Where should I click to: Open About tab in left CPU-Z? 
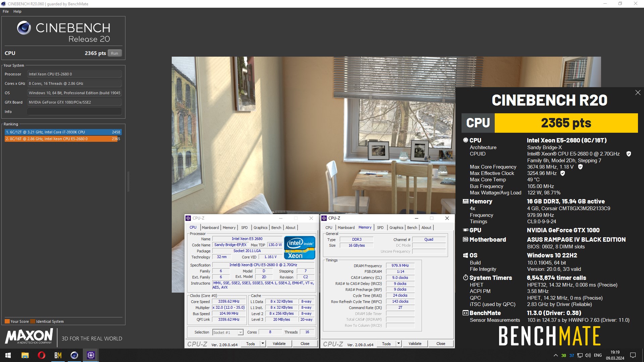click(x=290, y=228)
